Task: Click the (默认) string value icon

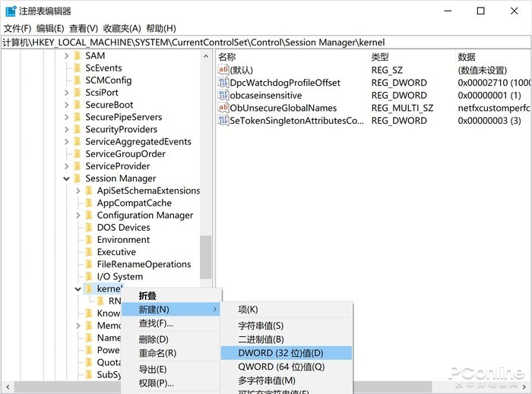Action: [223, 70]
